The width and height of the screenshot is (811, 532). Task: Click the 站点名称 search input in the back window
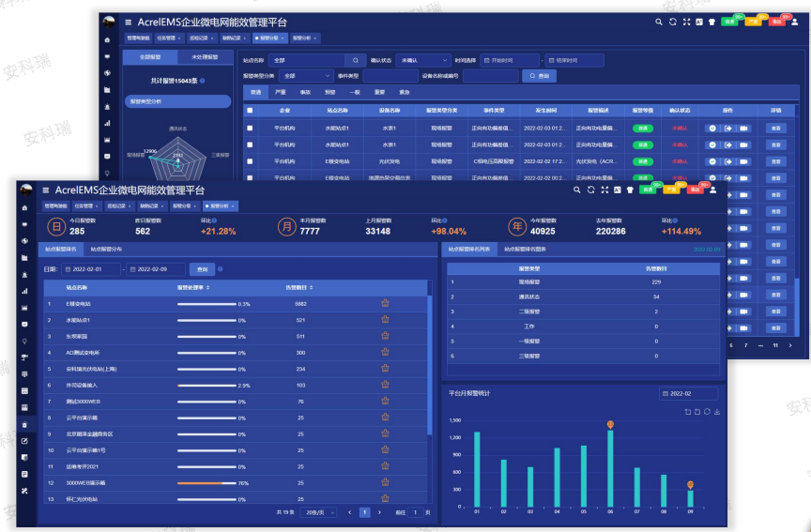point(307,60)
